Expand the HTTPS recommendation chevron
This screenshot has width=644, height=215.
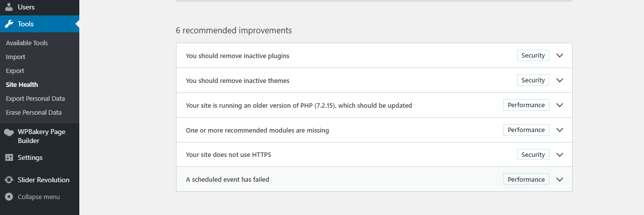[560, 155]
